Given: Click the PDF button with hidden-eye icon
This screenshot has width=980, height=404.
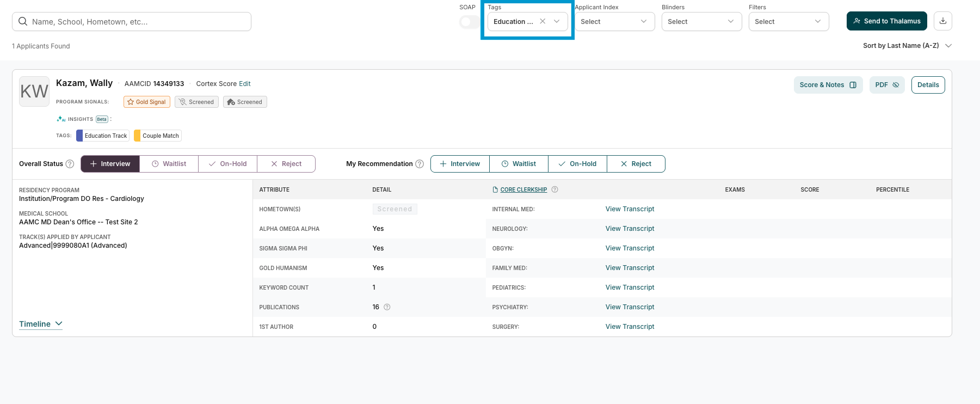Looking at the screenshot, I should (887, 85).
